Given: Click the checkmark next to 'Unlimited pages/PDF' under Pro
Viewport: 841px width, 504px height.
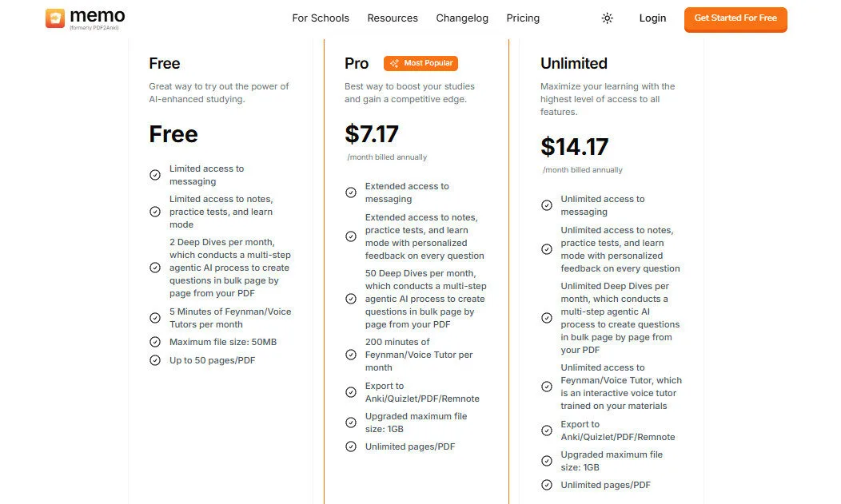Looking at the screenshot, I should tap(351, 446).
